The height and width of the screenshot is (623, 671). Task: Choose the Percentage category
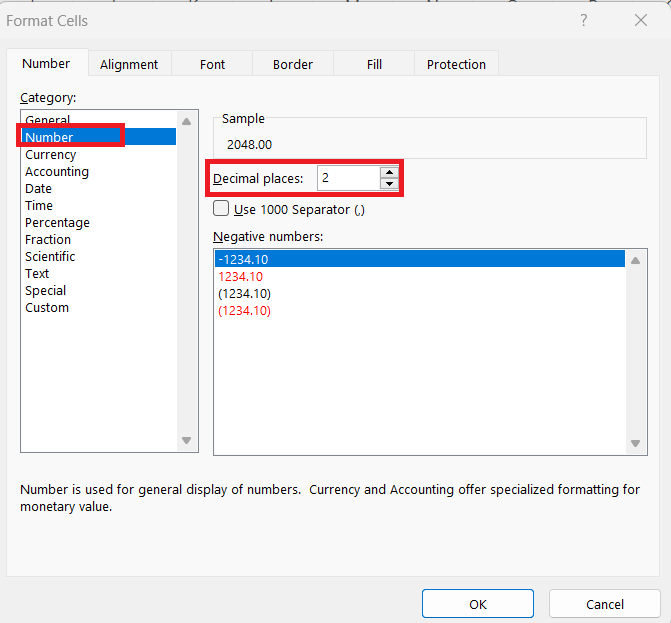tap(57, 222)
